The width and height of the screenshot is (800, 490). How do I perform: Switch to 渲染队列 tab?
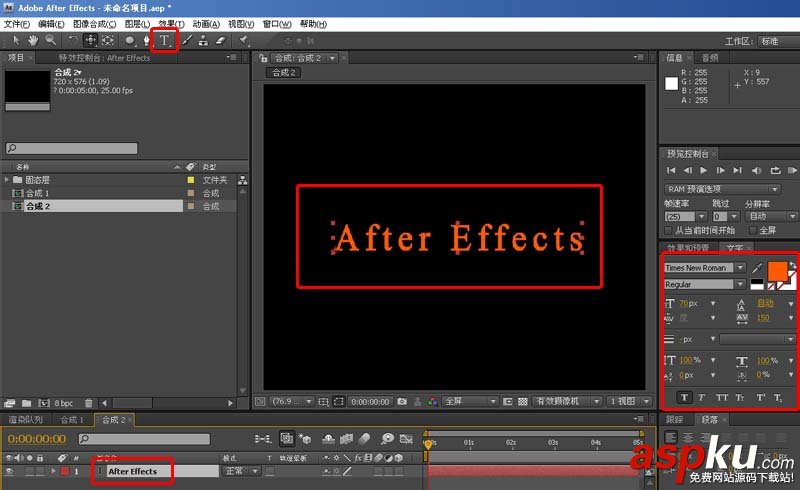click(26, 420)
